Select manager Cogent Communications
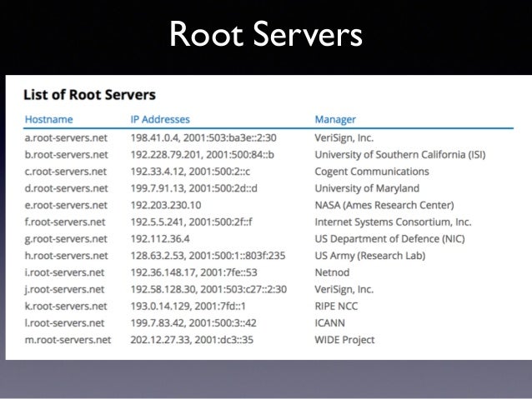532x399 pixels. coord(372,172)
